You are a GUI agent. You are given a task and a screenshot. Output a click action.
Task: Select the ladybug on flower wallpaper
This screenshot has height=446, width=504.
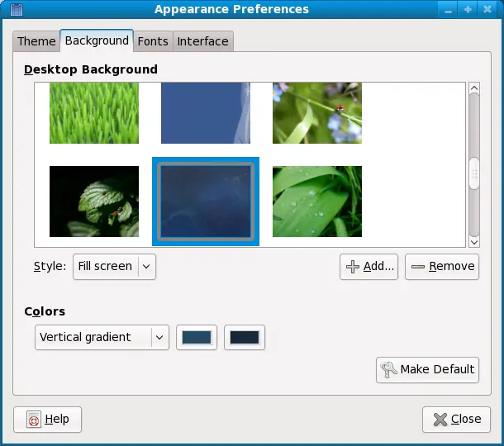[x=316, y=113]
